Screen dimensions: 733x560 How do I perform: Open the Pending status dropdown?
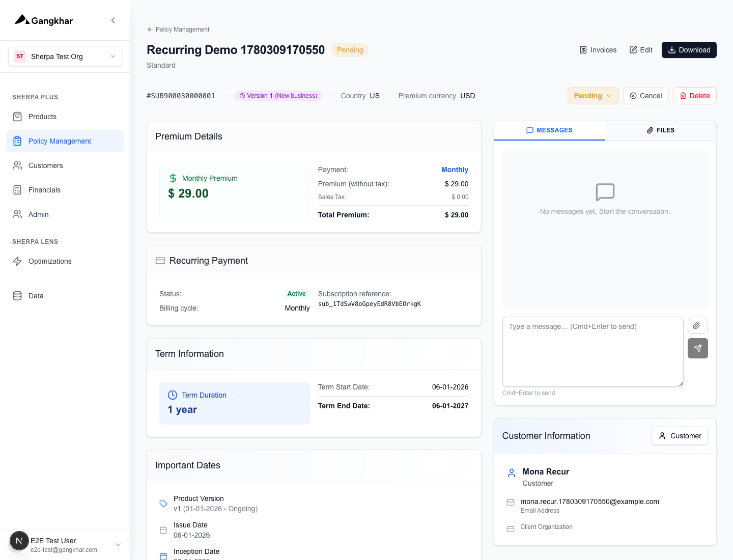pos(593,96)
